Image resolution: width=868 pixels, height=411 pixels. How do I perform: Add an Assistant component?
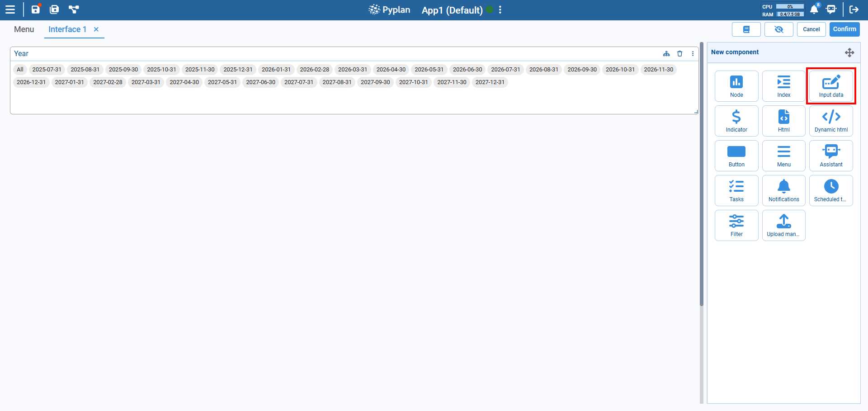831,156
